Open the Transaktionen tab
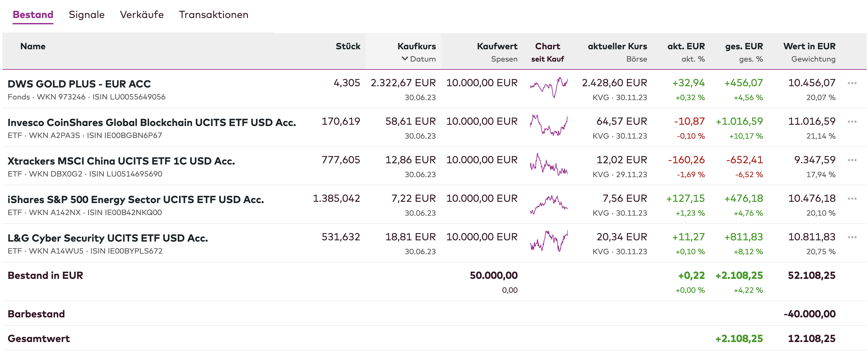The height and width of the screenshot is (360, 868). [x=213, y=15]
